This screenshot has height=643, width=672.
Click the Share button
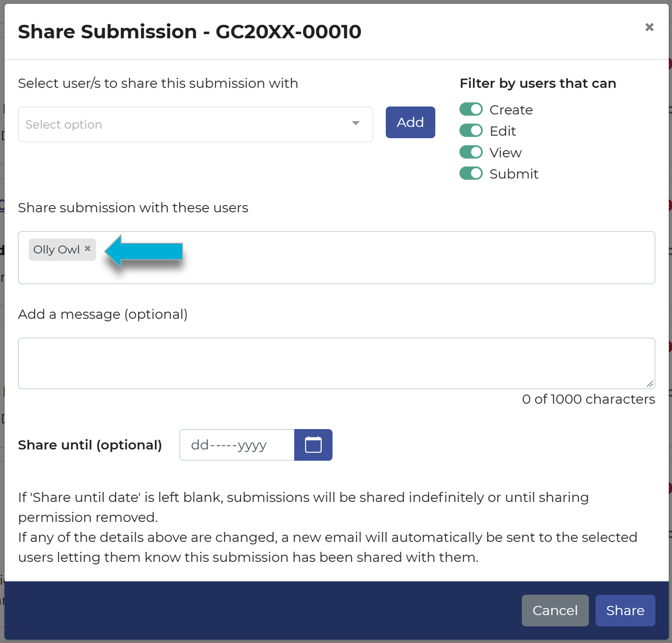625,610
